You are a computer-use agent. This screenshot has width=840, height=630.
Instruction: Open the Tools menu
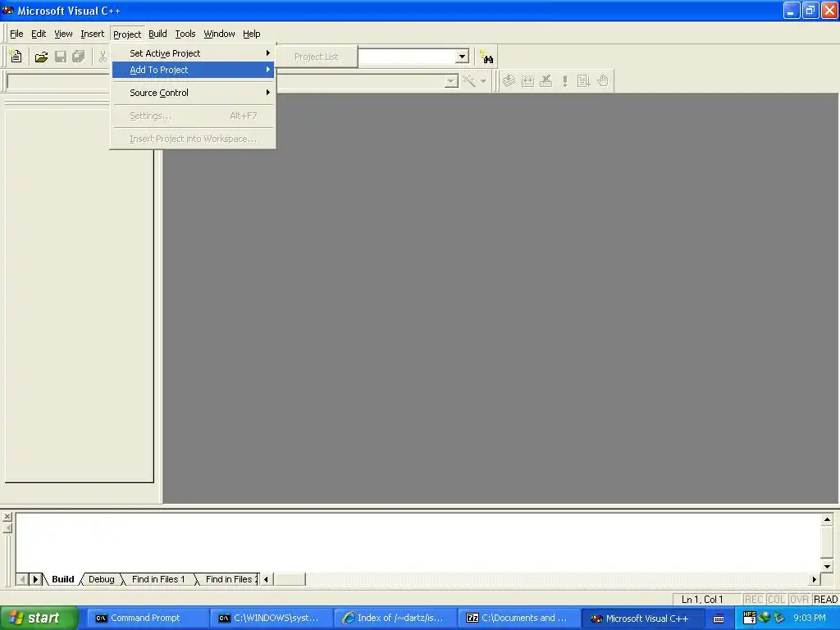(185, 34)
